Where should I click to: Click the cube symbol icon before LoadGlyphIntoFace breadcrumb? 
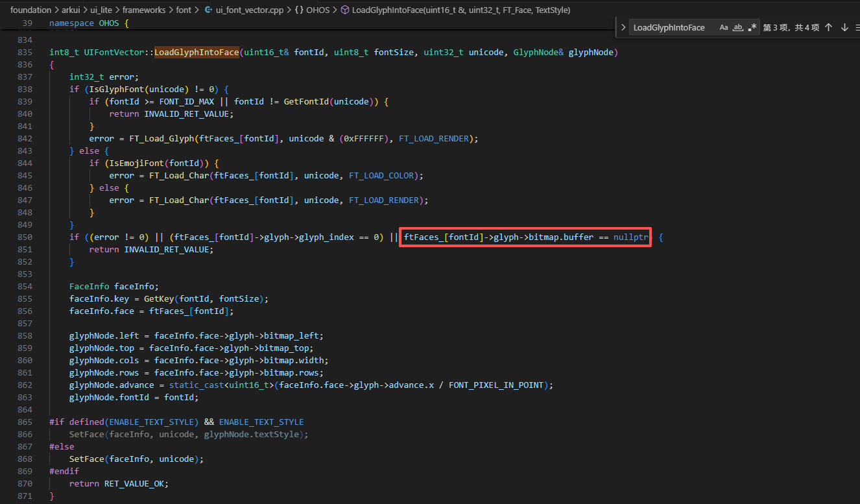(x=344, y=10)
